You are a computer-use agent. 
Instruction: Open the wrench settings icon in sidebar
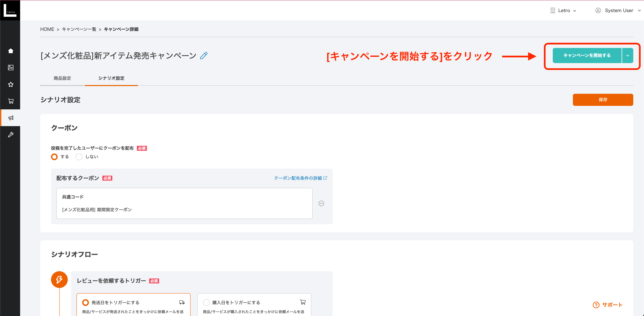[x=11, y=135]
